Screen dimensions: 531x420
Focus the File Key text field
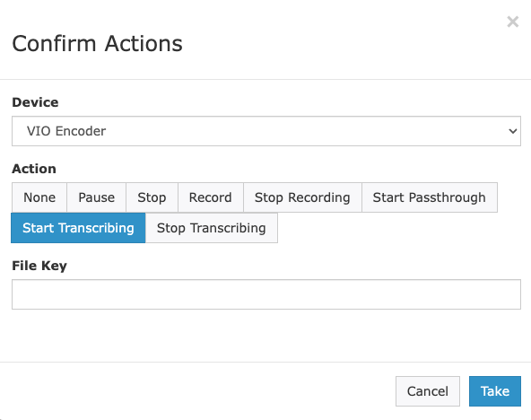(266, 294)
